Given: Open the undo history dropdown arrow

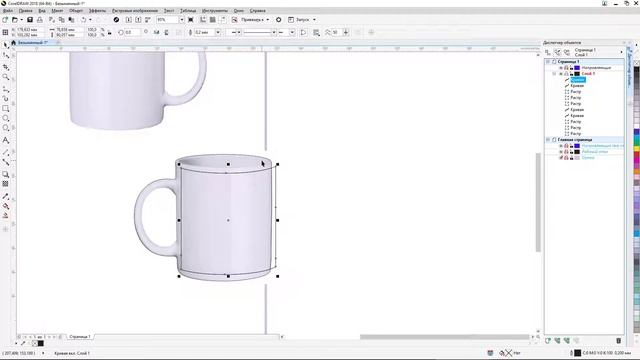Looking at the screenshot, I should (90, 20).
